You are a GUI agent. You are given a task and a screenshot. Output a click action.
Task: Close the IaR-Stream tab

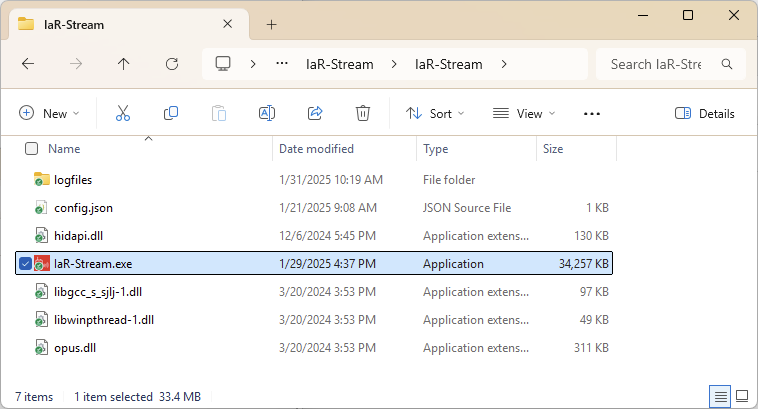pos(228,24)
